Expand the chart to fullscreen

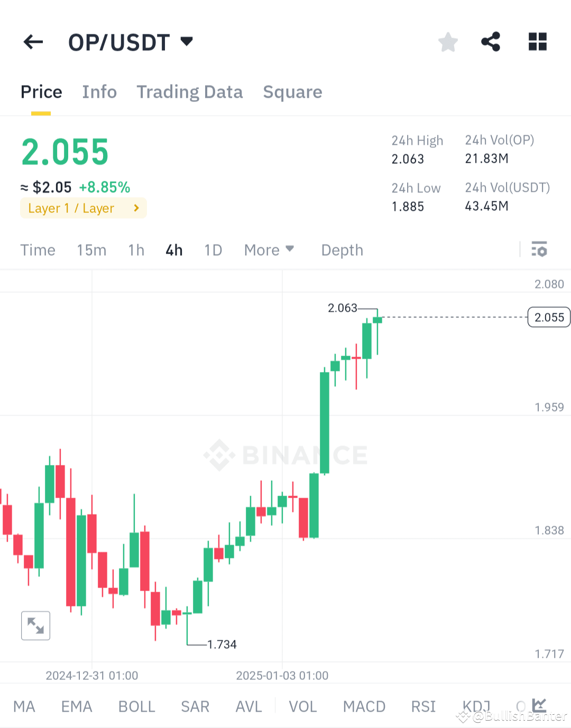[35, 626]
